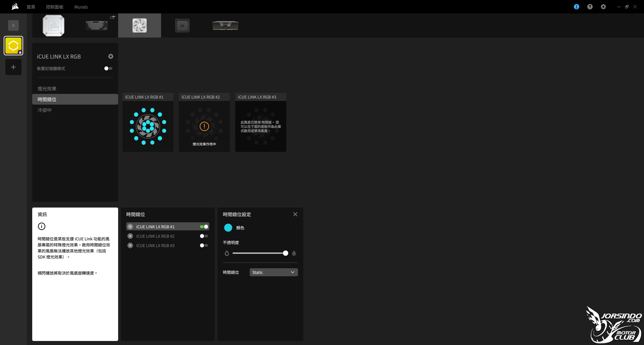This screenshot has height=345, width=644.
Task: Click the 不透明度 opacity slider handle
Action: tap(286, 253)
